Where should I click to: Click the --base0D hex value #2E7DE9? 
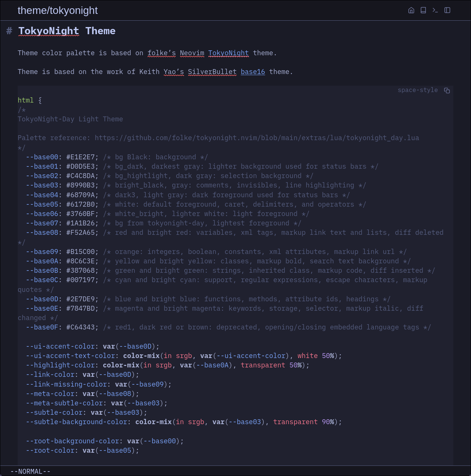pos(82,299)
